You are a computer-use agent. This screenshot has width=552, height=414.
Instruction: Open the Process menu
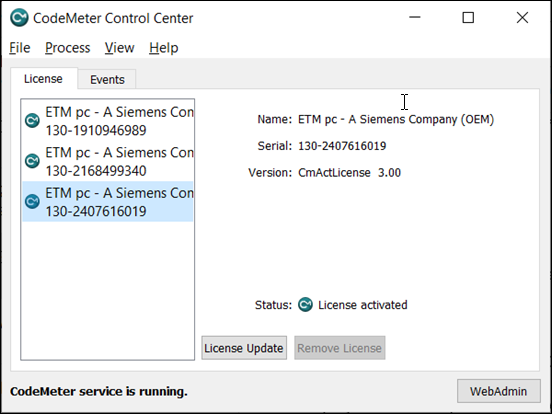68,48
